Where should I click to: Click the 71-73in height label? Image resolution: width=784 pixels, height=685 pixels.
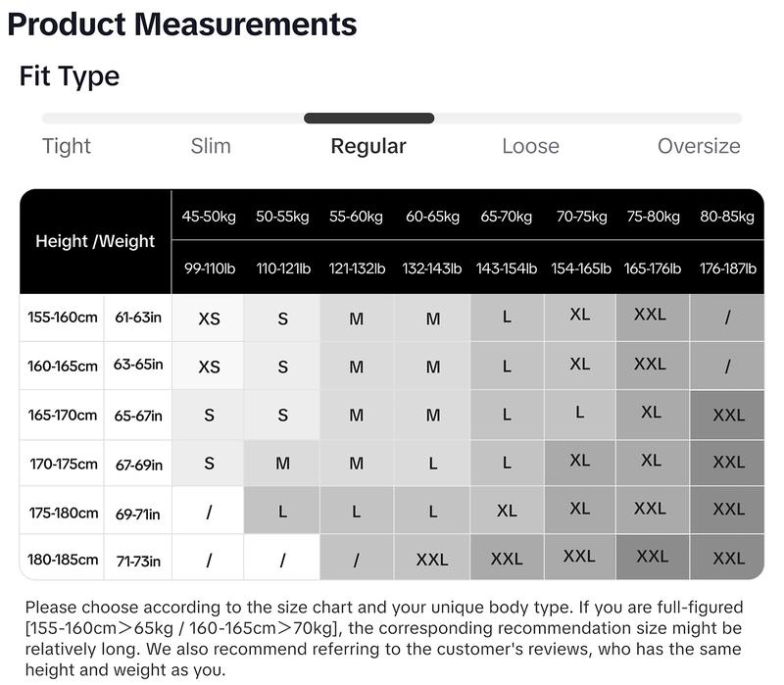pyautogui.click(x=138, y=561)
